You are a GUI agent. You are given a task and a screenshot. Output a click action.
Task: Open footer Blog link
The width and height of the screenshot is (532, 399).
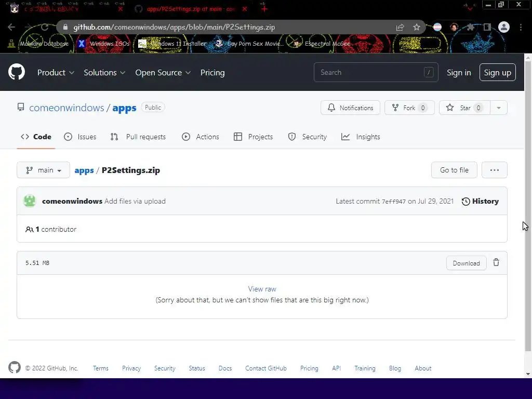[x=395, y=368]
